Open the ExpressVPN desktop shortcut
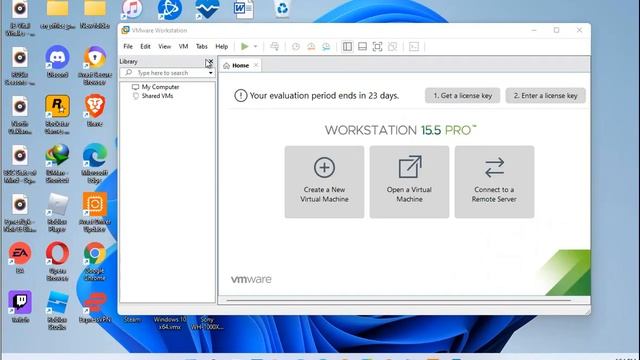Image resolution: width=640 pixels, height=360 pixels. click(95, 307)
